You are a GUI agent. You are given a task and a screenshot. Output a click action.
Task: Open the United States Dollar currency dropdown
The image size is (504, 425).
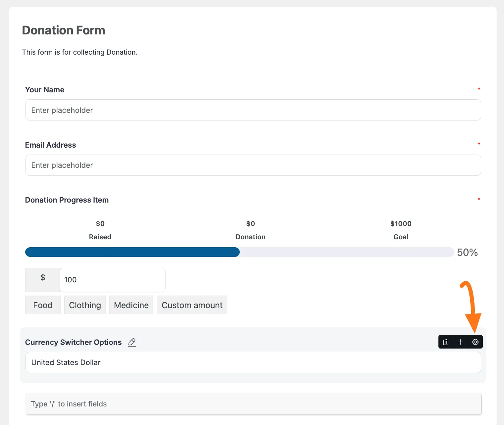pos(253,362)
